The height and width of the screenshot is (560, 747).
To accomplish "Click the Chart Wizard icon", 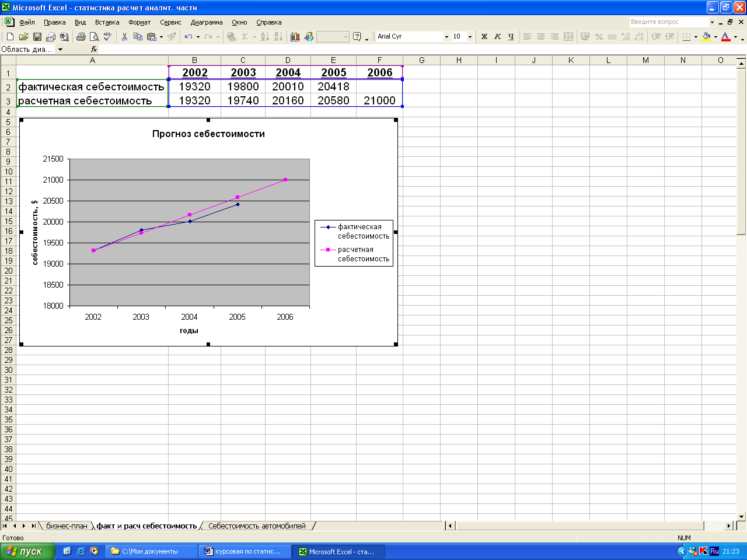I will 295,37.
